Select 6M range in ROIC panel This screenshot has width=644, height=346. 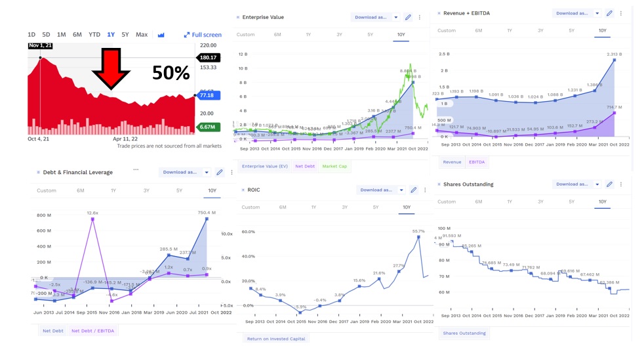[283, 207]
